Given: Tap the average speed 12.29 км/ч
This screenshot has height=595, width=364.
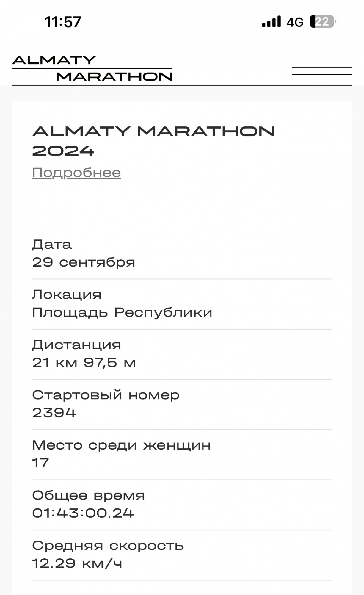Looking at the screenshot, I should click(77, 563).
